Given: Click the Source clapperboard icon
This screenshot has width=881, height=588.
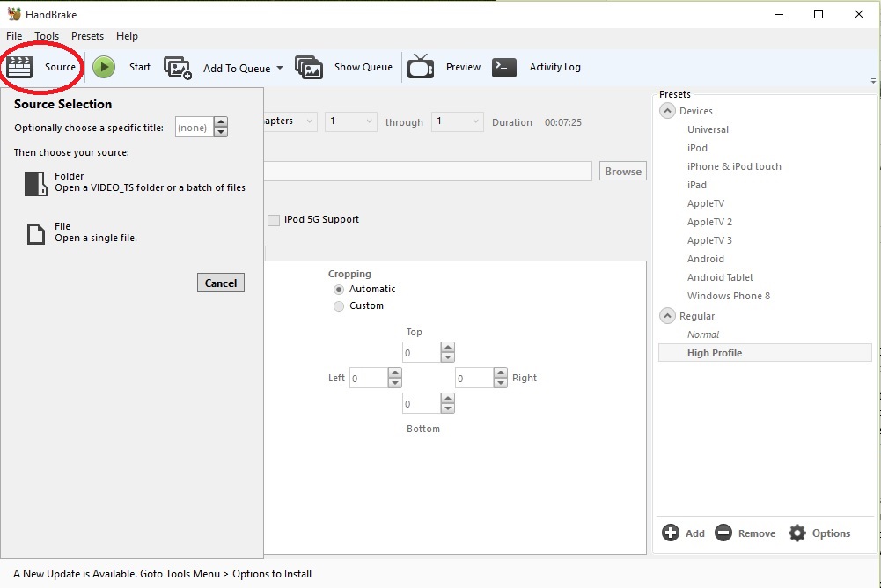Looking at the screenshot, I should coord(19,67).
